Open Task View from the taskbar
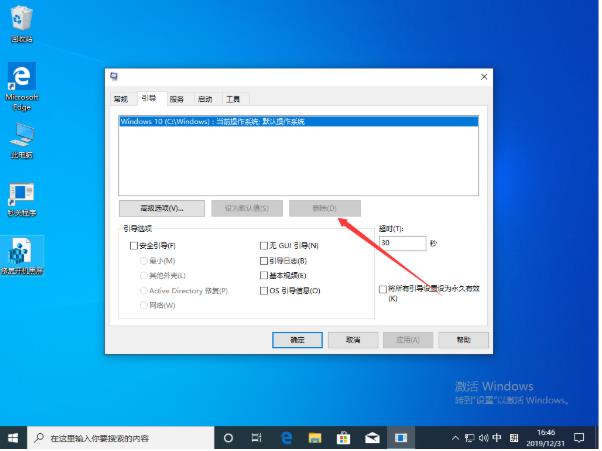The width and height of the screenshot is (602, 451). point(256,438)
